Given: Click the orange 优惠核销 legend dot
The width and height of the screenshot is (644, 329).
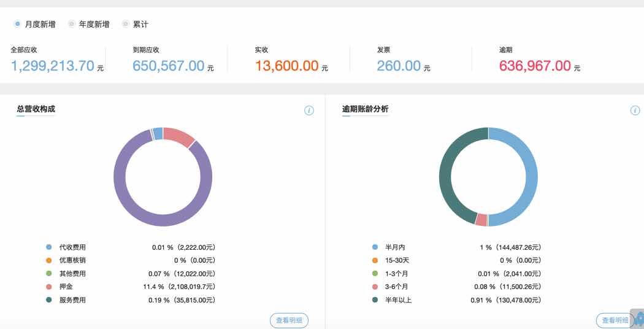Looking at the screenshot, I should pyautogui.click(x=49, y=260).
